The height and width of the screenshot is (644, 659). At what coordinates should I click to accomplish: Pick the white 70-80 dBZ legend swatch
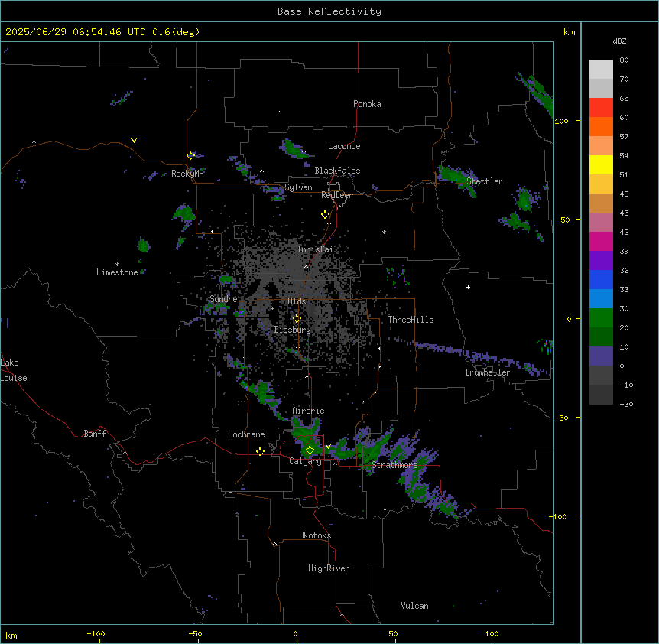(601, 70)
